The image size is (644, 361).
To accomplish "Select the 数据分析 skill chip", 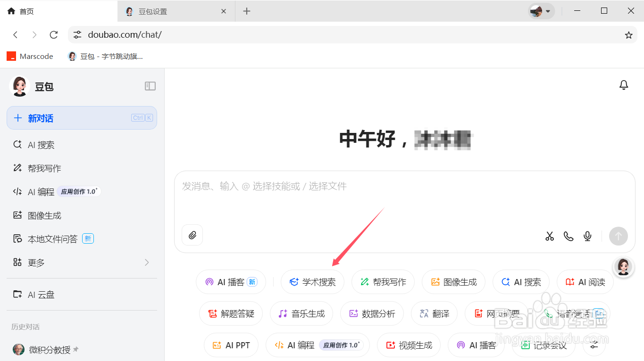I will click(x=372, y=313).
